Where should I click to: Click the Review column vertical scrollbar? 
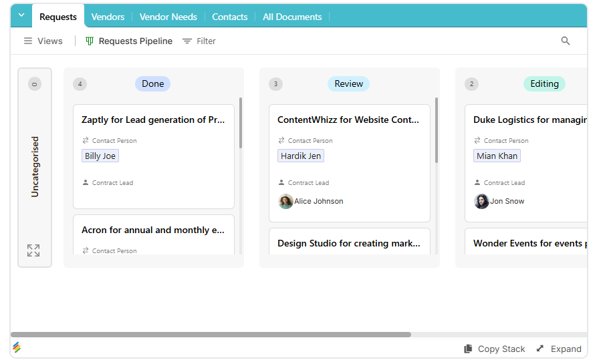437,130
